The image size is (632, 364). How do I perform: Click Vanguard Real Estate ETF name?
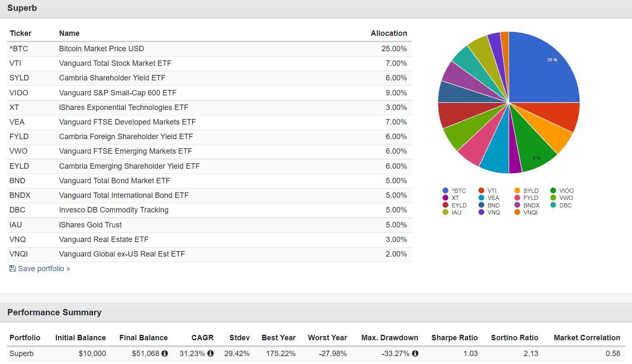[104, 239]
